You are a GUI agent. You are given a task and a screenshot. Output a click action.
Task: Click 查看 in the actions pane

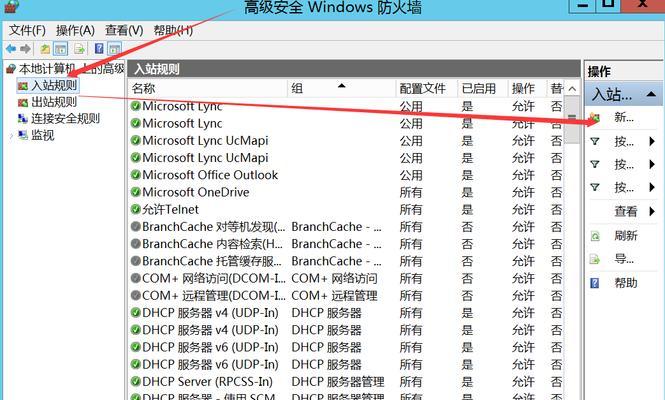pyautogui.click(x=626, y=211)
